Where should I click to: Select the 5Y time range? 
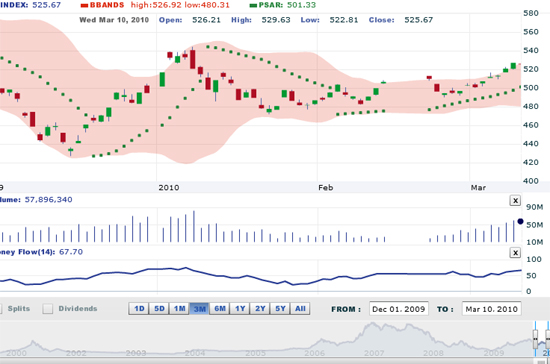(x=280, y=309)
